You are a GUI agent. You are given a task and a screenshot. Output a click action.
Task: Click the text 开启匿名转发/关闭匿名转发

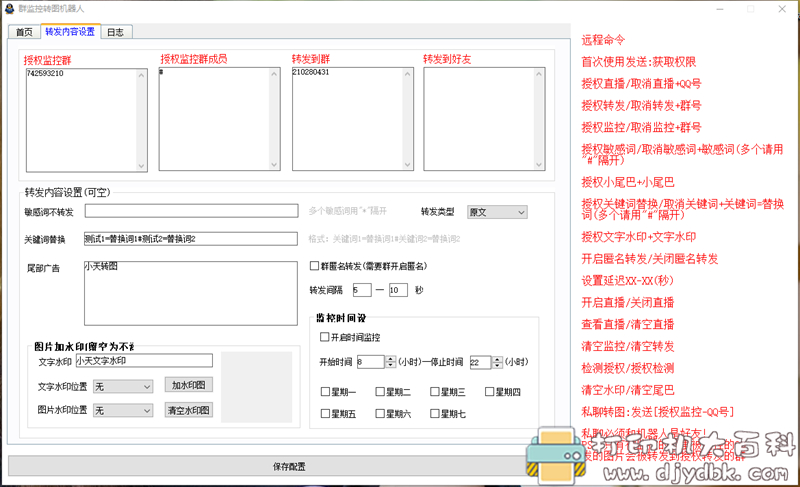coord(650,259)
